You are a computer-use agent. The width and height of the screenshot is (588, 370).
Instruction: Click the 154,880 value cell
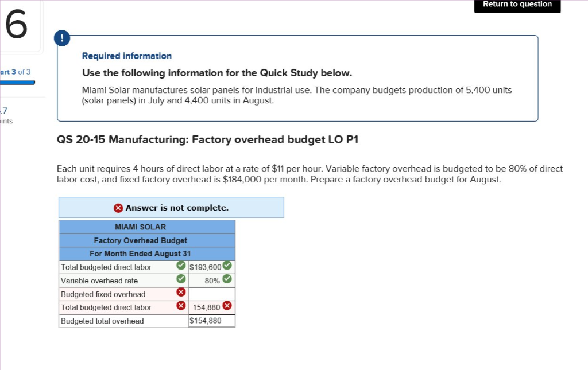(x=212, y=307)
